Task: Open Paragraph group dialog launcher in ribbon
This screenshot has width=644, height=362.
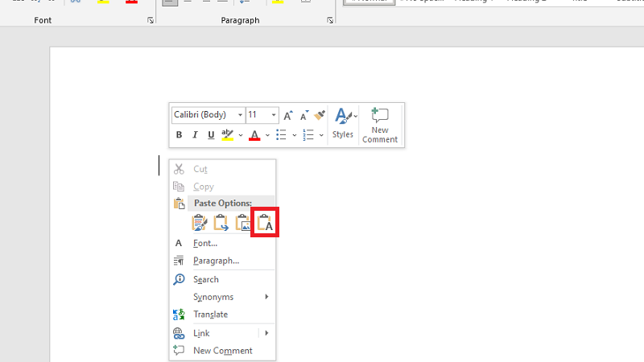Action: click(x=330, y=20)
